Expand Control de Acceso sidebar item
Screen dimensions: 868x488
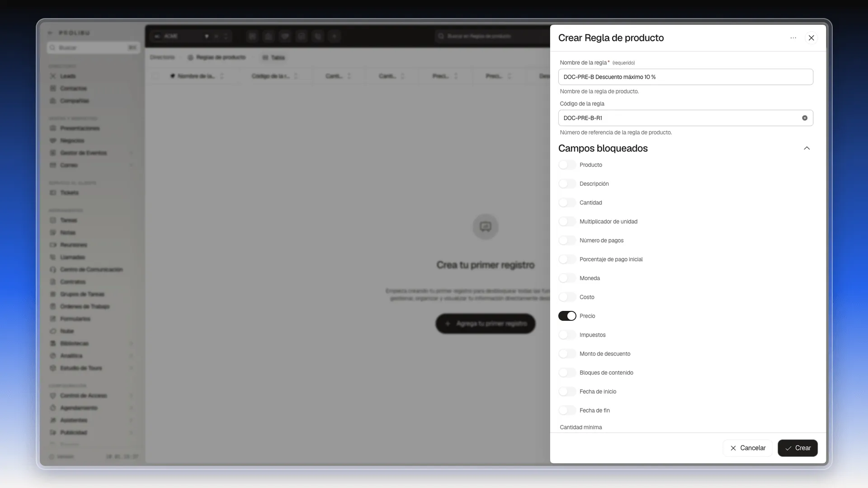(x=132, y=396)
